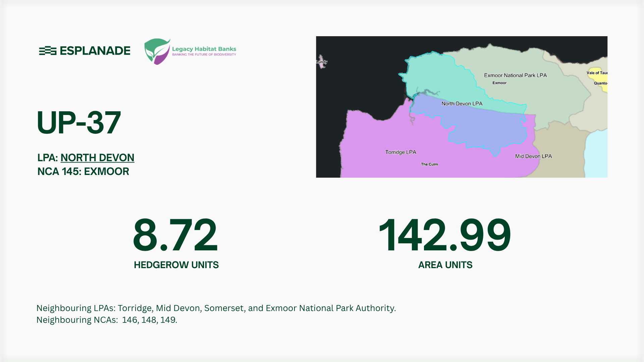Click the NCA 145: EXMOOR text

(x=83, y=172)
